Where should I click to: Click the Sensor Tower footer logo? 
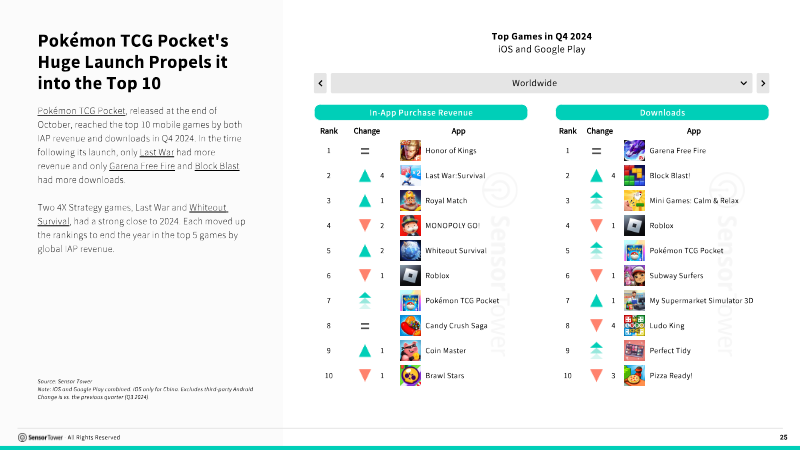[x=40, y=437]
